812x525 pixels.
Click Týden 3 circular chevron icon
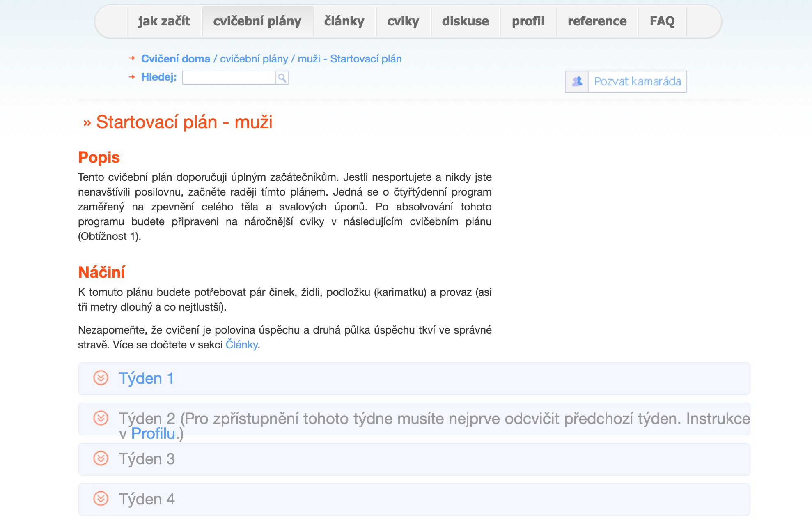[x=101, y=458]
